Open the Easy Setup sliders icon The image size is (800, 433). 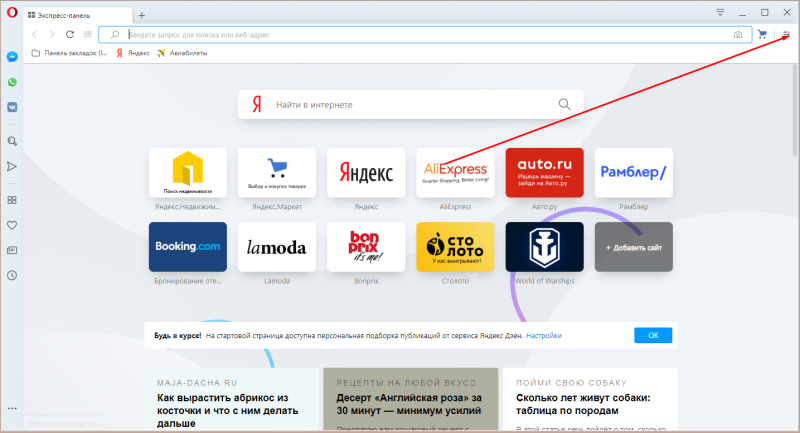(x=786, y=34)
